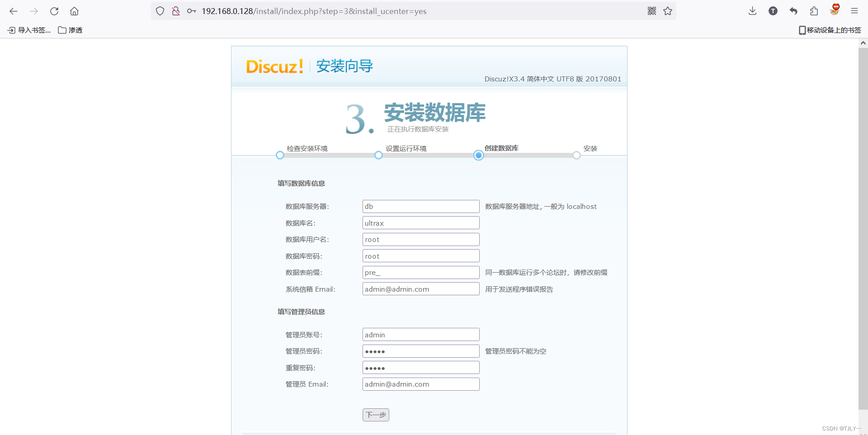Click the 数据库服务器 field containing db
The image size is (868, 435).
pyautogui.click(x=421, y=207)
